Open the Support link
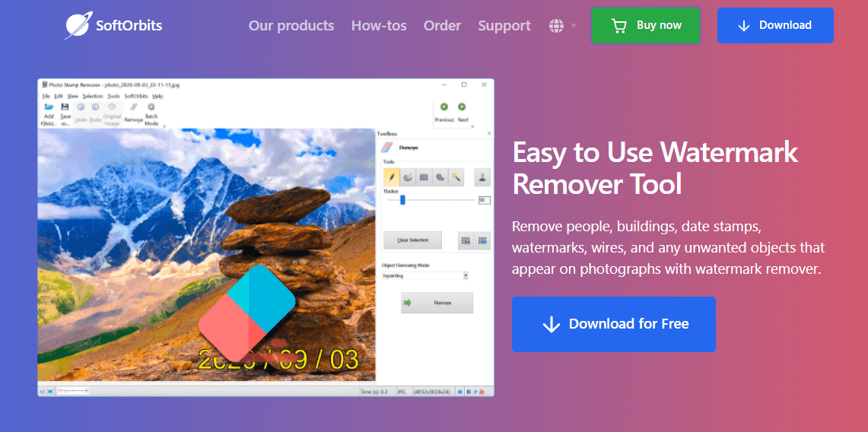Image resolution: width=868 pixels, height=432 pixels. point(504,25)
